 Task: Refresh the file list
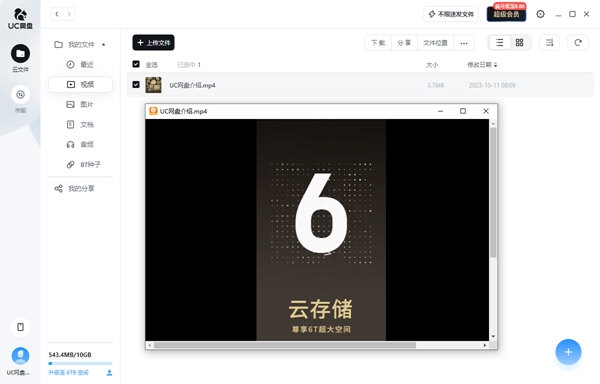[x=578, y=42]
